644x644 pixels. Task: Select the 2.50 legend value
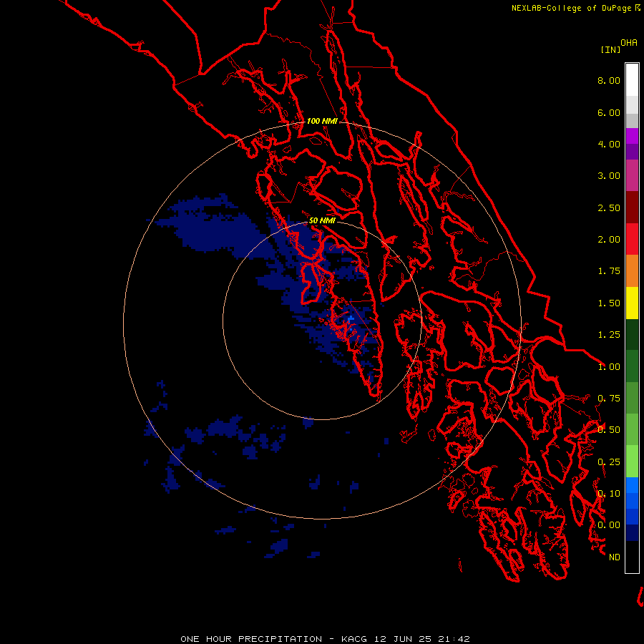(x=609, y=208)
